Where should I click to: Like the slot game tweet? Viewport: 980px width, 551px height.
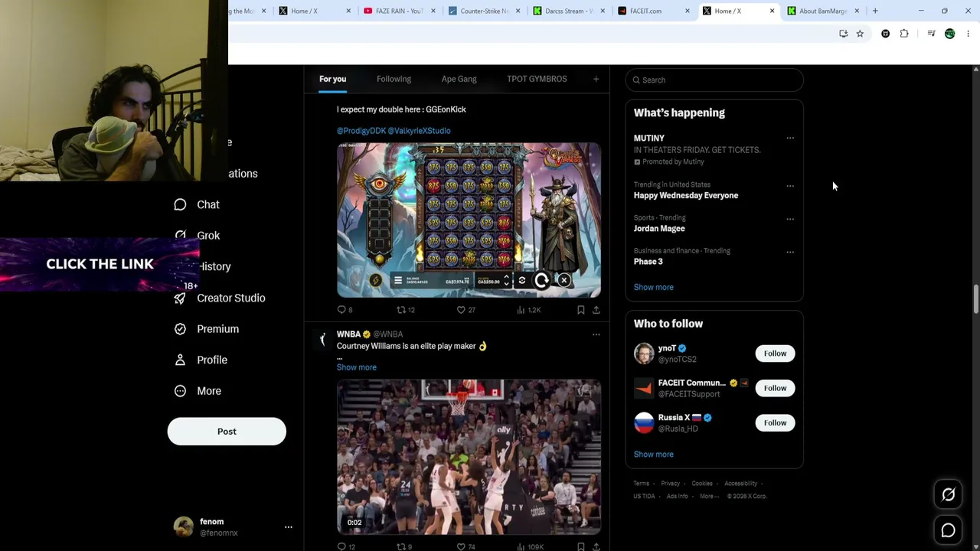(x=466, y=310)
